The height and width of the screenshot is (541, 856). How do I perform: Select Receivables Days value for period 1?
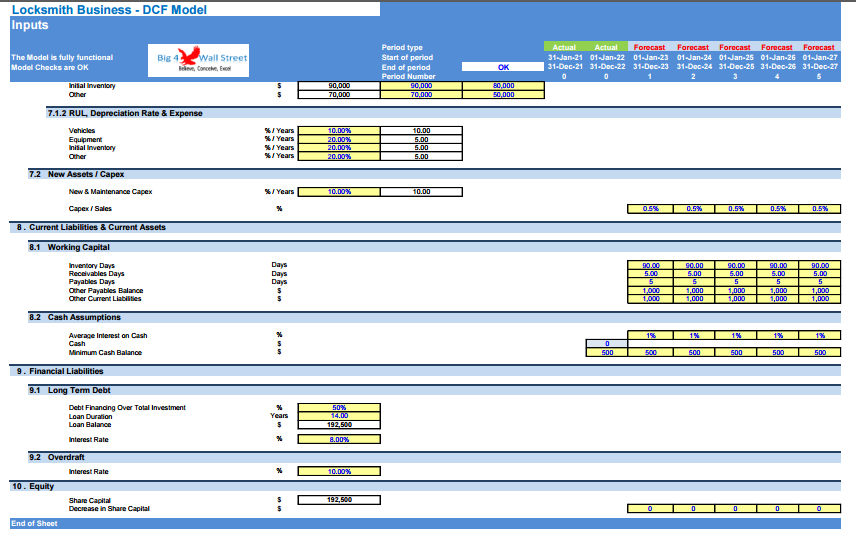click(x=650, y=273)
